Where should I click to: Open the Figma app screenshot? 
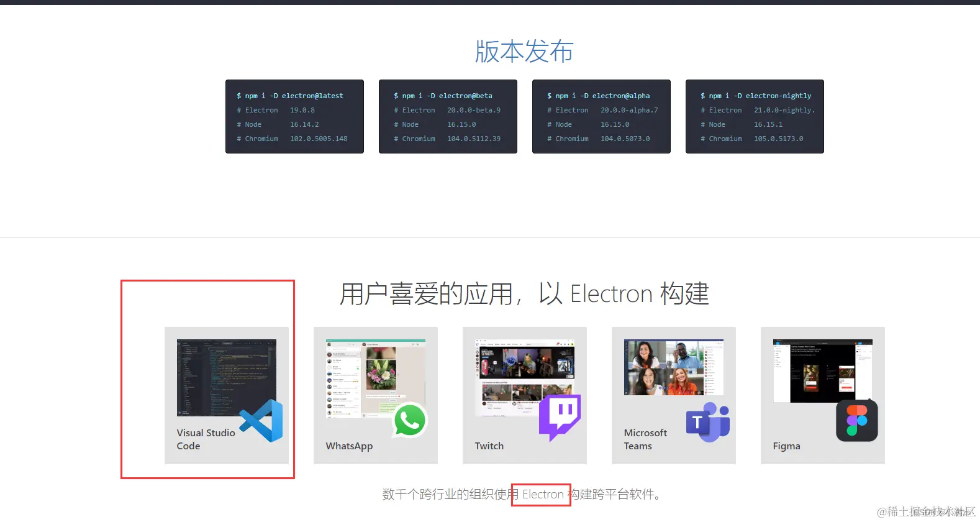(823, 371)
